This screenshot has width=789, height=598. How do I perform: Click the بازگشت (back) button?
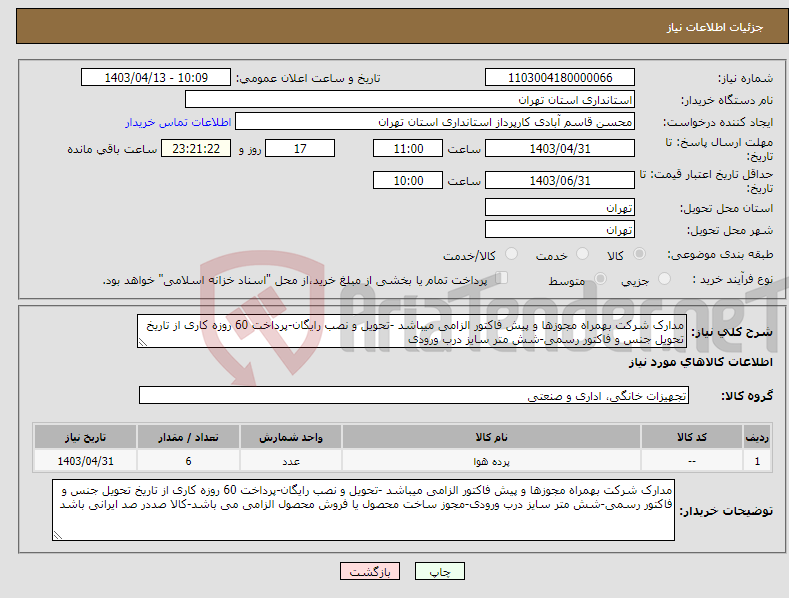tap(370, 571)
